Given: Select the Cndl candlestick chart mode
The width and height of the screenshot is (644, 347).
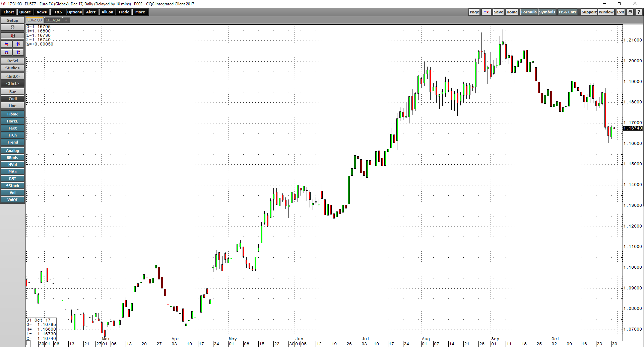Looking at the screenshot, I should [x=12, y=99].
